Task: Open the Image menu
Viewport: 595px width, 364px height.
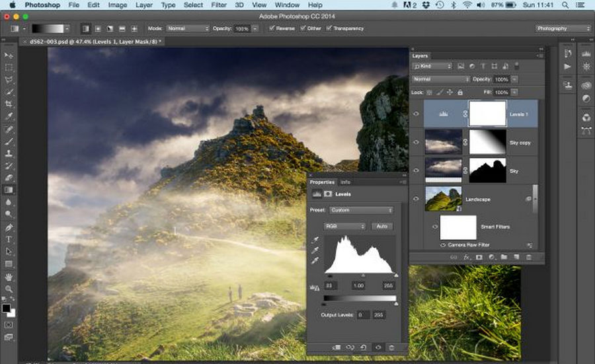Action: 118,5
